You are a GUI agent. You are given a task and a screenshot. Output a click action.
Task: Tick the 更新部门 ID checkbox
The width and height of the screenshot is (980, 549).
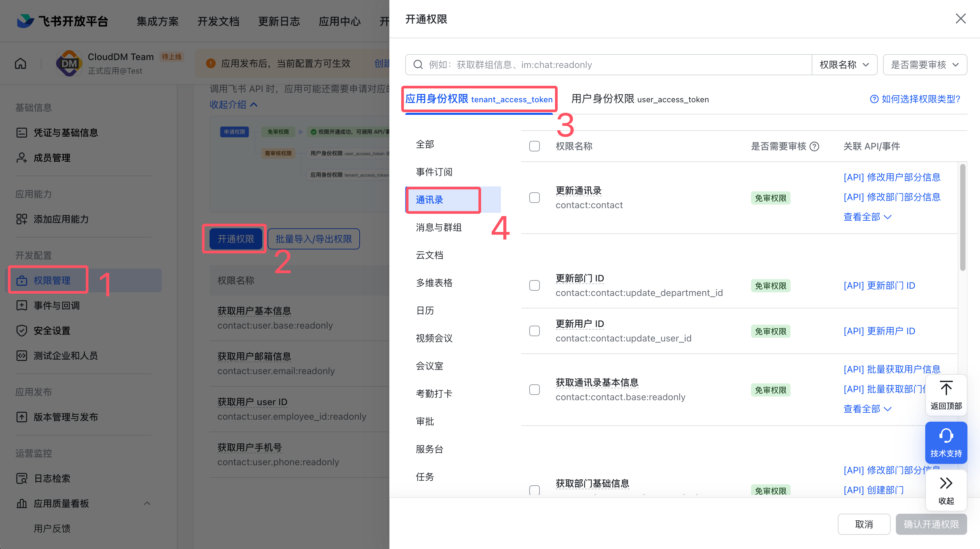click(534, 286)
